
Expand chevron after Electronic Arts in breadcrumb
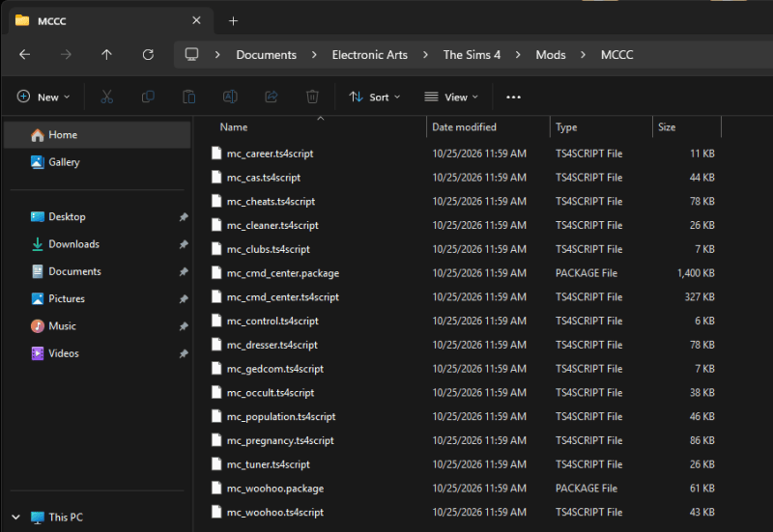(x=425, y=55)
